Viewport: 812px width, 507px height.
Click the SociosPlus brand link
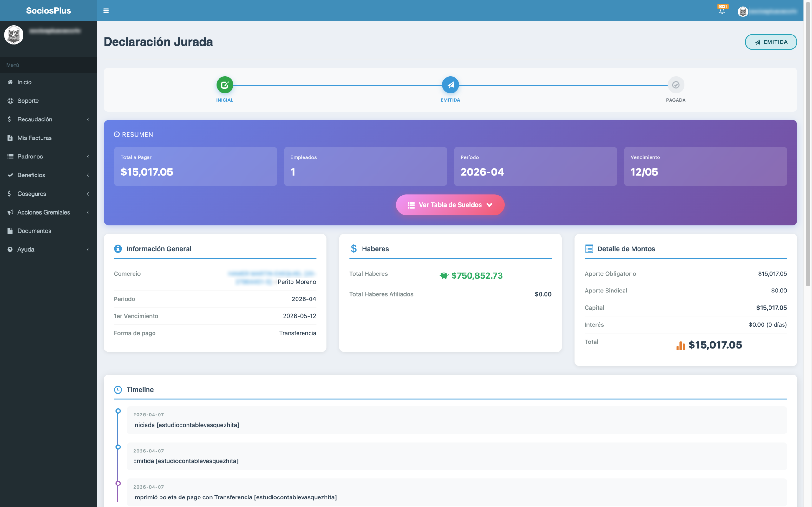[x=49, y=10]
